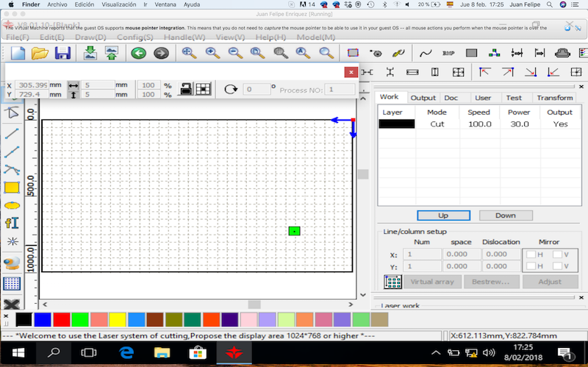Open a file with folder icon
Viewport: 588px width, 367px height.
point(40,53)
